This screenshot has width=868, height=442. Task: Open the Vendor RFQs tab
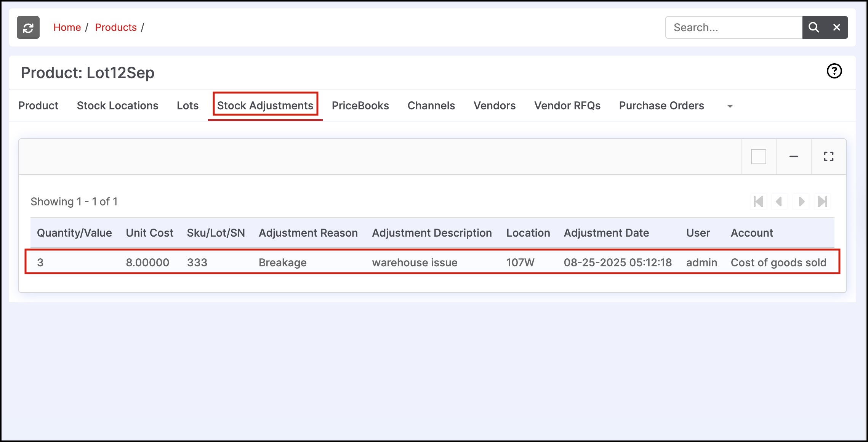coord(567,106)
